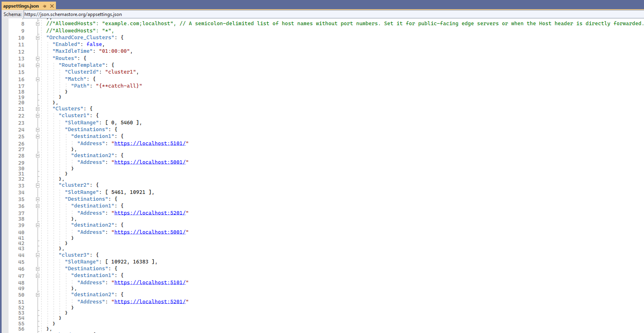Click the "MaxIdleTime" key

pos(72,51)
